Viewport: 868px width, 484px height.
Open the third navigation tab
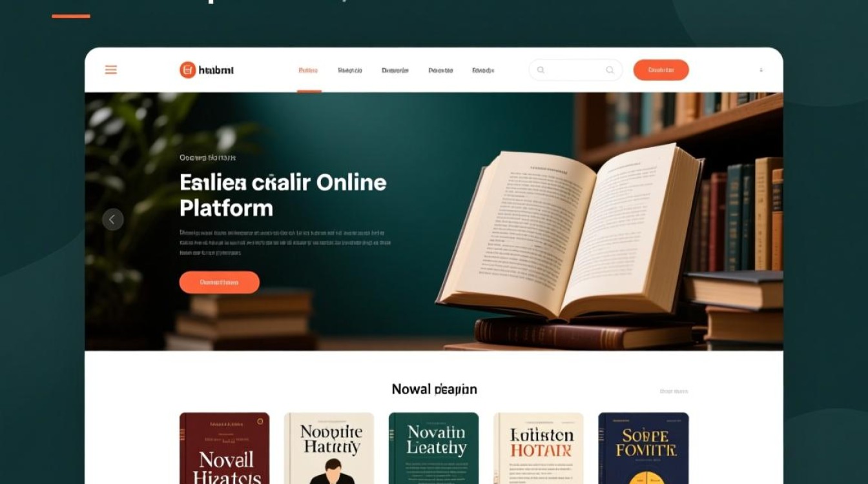(395, 70)
